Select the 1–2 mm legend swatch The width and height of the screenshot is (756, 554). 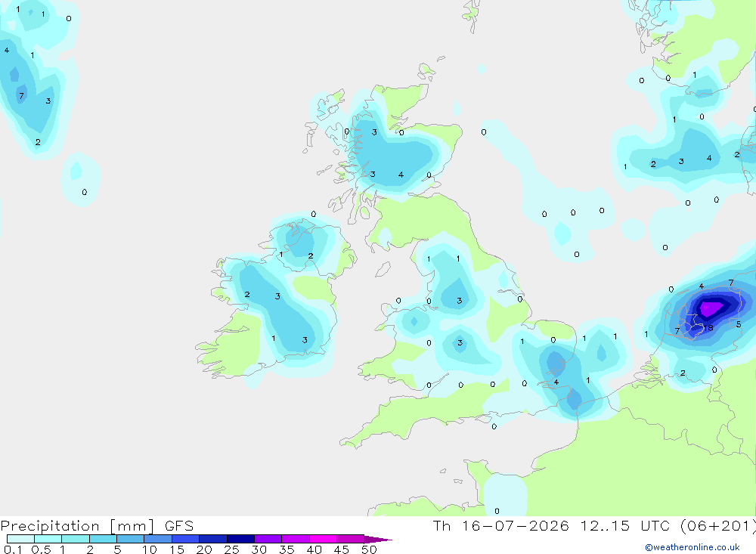pos(76,539)
